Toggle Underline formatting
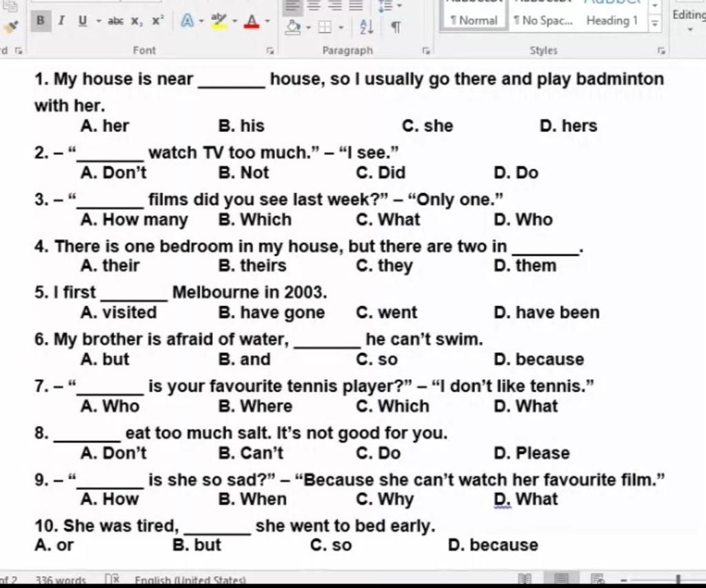The height and width of the screenshot is (588, 706). pyautogui.click(x=83, y=20)
